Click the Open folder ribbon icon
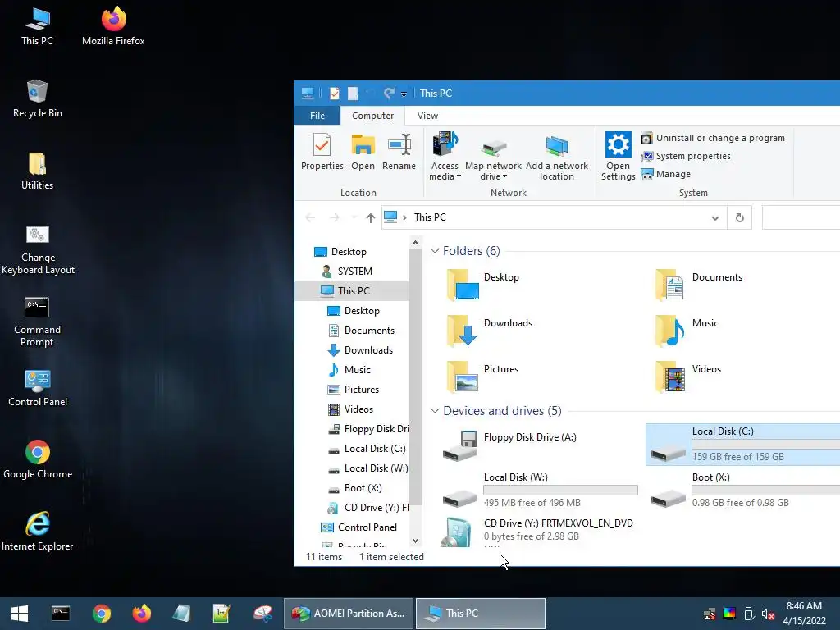Image resolution: width=840 pixels, height=630 pixels. 363,152
